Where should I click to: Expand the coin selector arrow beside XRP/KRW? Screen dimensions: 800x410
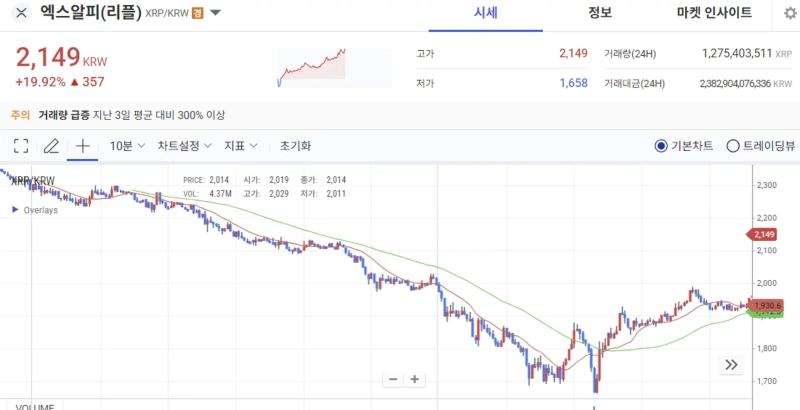pos(216,14)
